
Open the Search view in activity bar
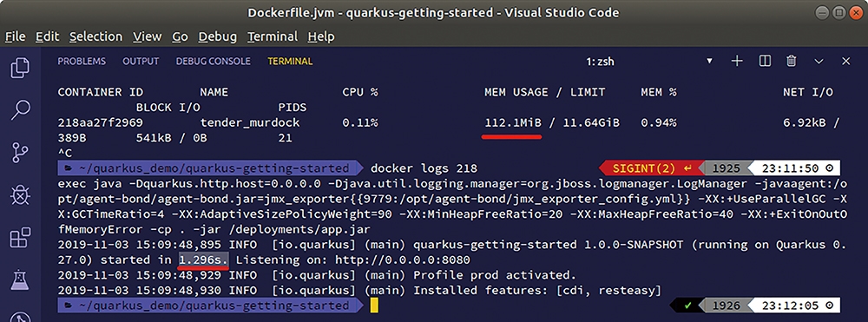[x=20, y=109]
